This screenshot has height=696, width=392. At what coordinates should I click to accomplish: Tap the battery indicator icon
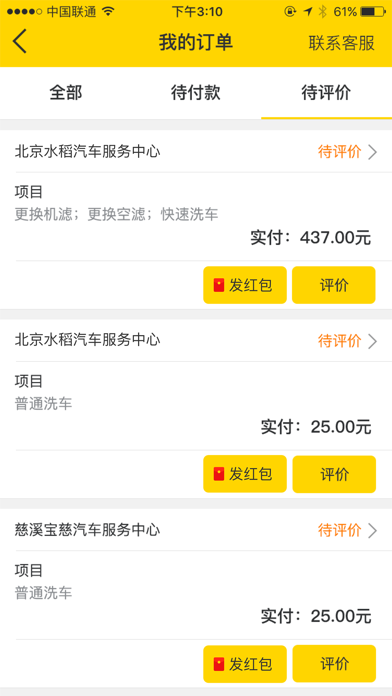pos(373,12)
